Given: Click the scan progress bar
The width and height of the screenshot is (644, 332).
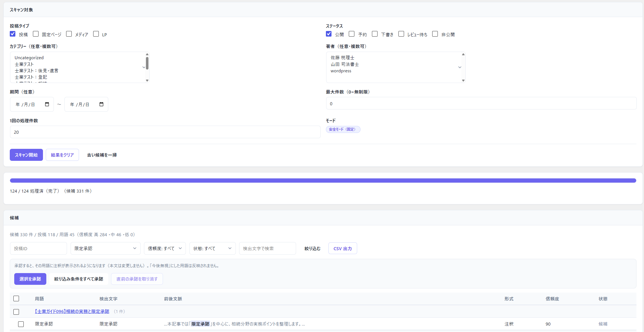Looking at the screenshot, I should coord(323,181).
